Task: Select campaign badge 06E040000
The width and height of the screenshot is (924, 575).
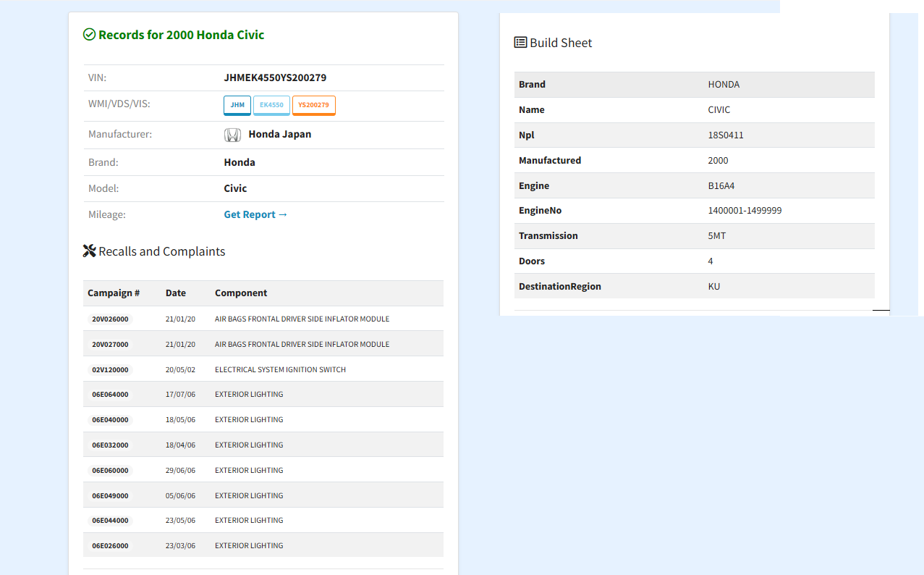Action: tap(110, 420)
